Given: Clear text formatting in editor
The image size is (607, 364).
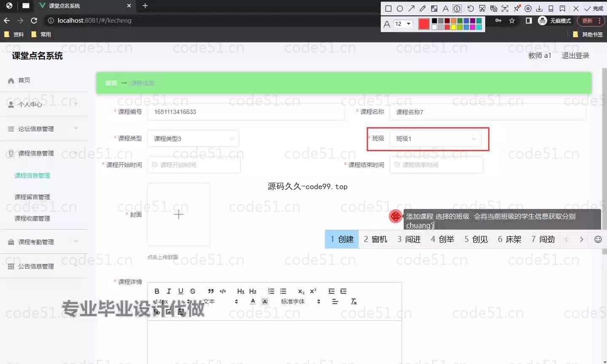Looking at the screenshot, I should pyautogui.click(x=354, y=302).
